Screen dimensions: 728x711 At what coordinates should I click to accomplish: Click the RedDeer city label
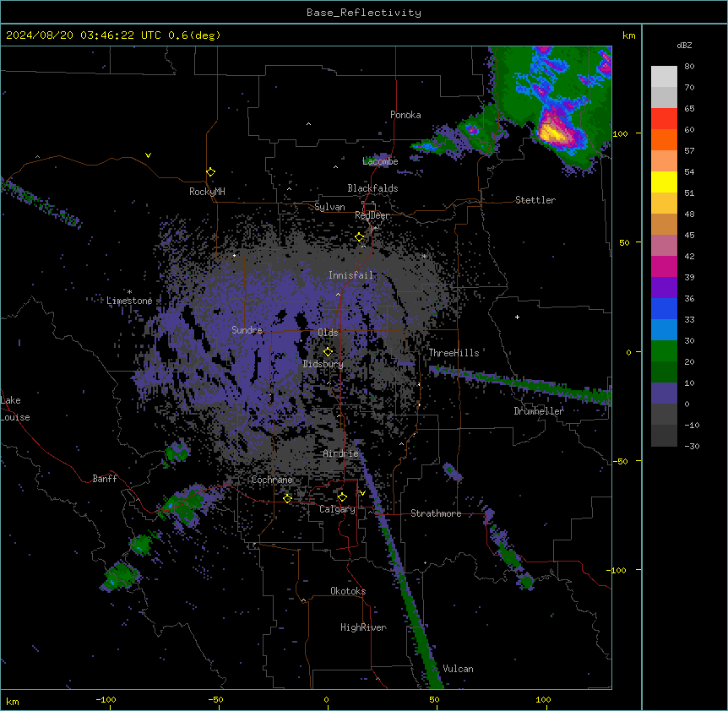[372, 215]
